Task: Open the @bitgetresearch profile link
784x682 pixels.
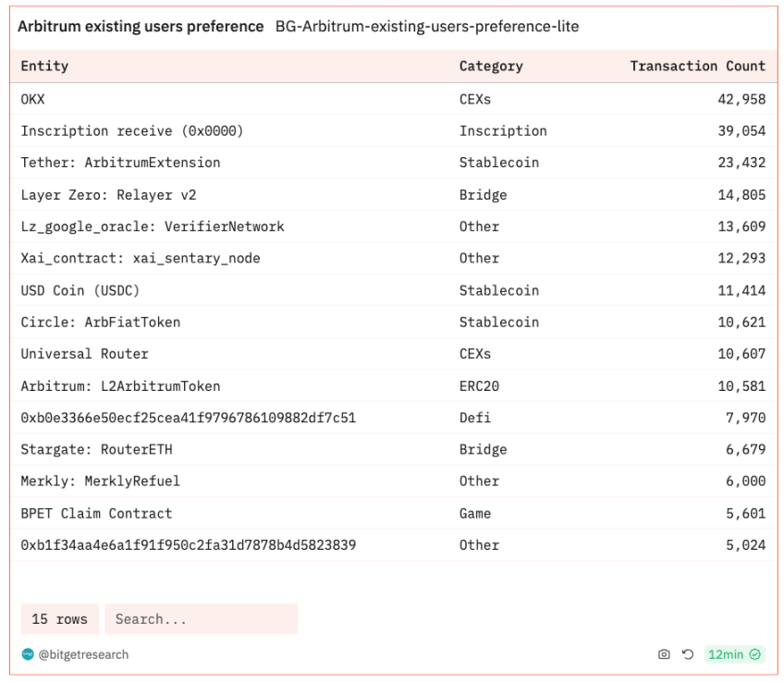Action: (x=83, y=654)
